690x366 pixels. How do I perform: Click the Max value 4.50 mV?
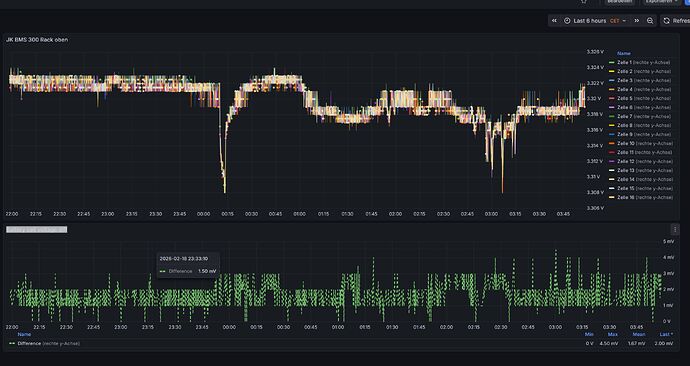[x=609, y=344]
